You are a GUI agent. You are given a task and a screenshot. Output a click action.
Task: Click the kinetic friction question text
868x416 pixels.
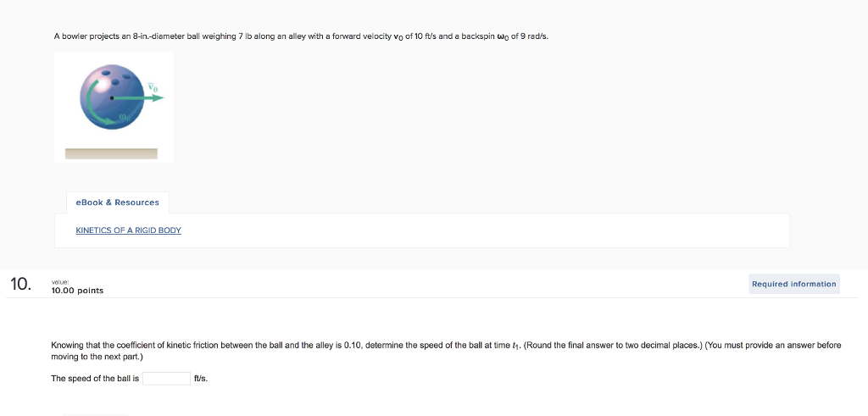tap(446, 351)
